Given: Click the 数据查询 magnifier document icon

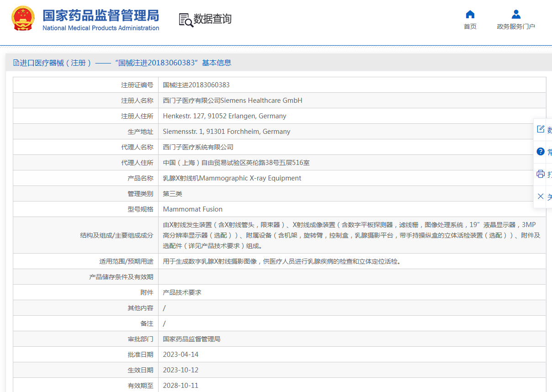Looking at the screenshot, I should [186, 20].
